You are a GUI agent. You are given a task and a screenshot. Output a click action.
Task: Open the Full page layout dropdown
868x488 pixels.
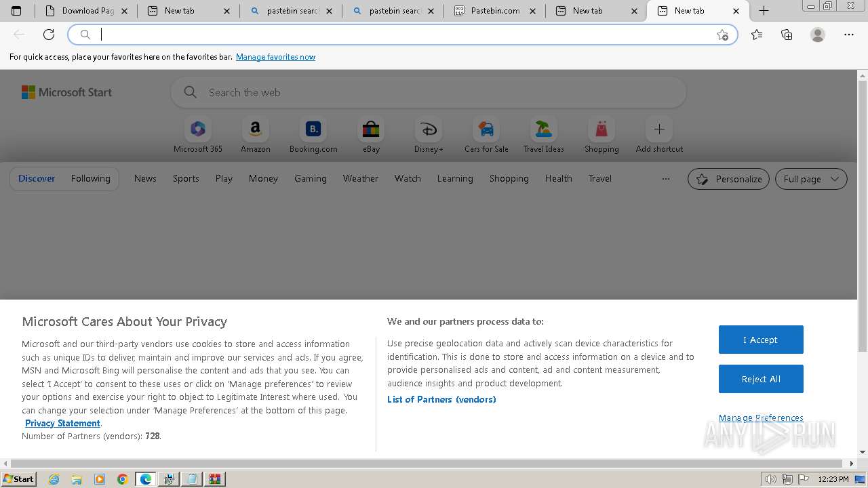[811, 179]
